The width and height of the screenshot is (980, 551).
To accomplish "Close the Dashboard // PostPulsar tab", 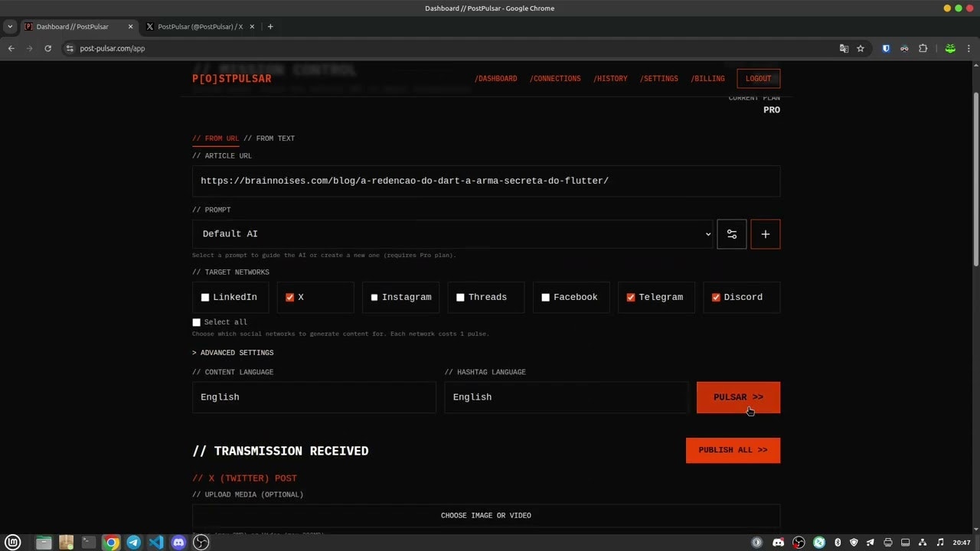I will [130, 27].
